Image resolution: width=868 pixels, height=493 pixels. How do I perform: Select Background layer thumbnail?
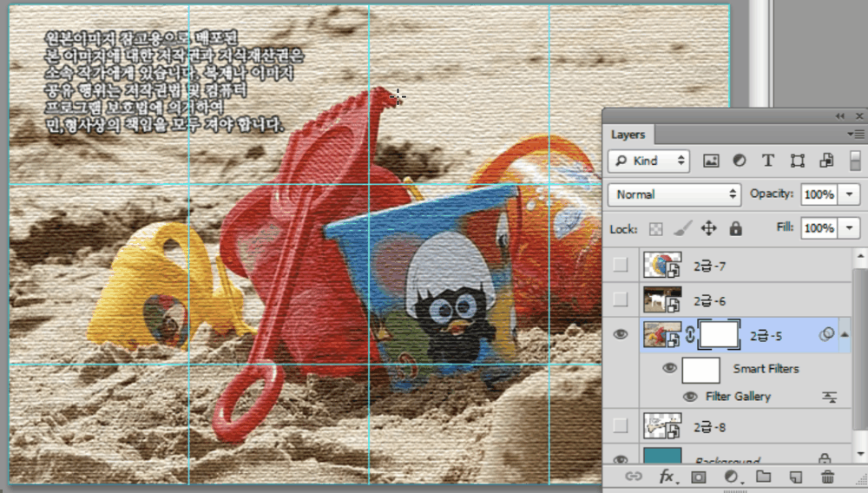tap(662, 457)
